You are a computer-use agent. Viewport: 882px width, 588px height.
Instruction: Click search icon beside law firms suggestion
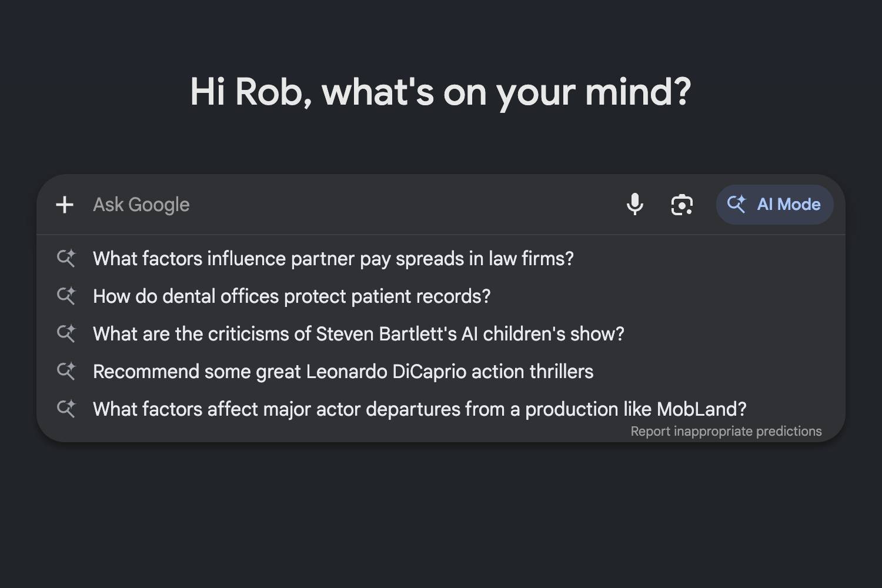(66, 259)
